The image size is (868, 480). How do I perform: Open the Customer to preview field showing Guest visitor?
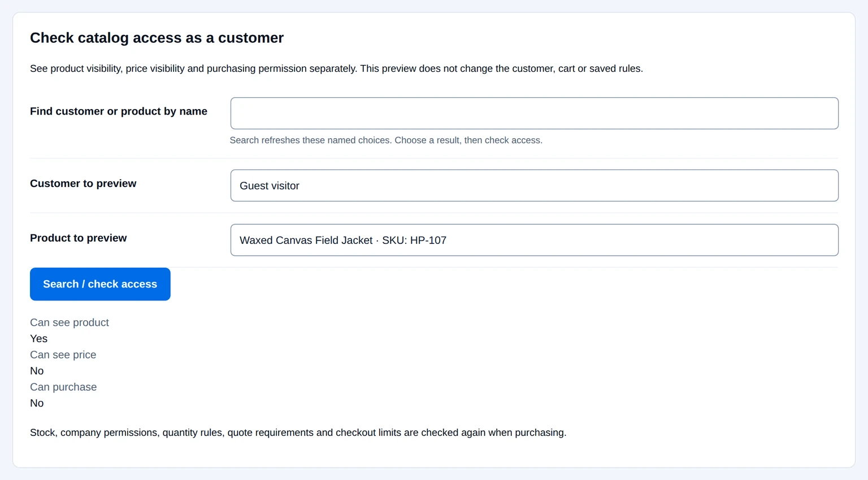534,185
